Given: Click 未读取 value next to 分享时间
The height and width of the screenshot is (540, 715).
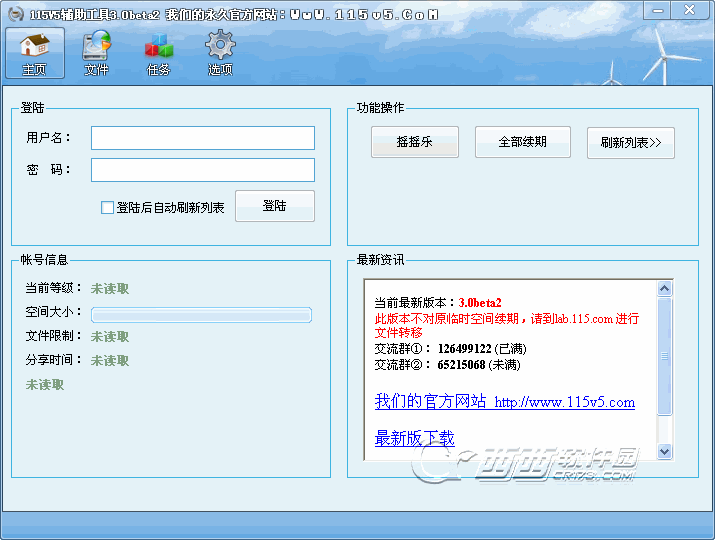Looking at the screenshot, I should coord(110,361).
